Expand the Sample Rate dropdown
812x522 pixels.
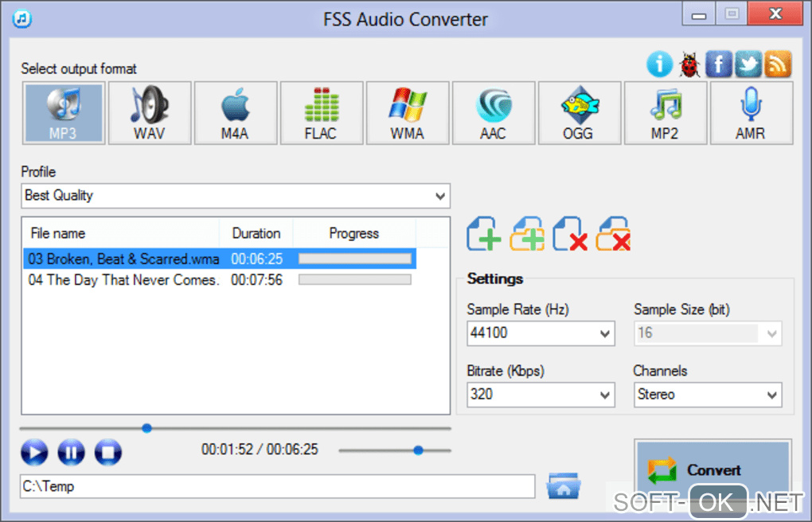[x=541, y=333]
